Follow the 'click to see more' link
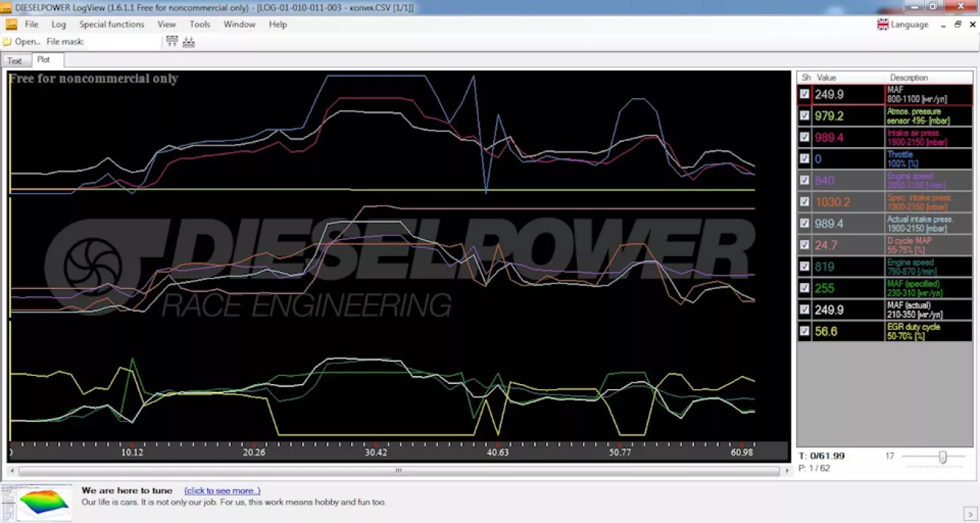This screenshot has height=523, width=980. (223, 491)
